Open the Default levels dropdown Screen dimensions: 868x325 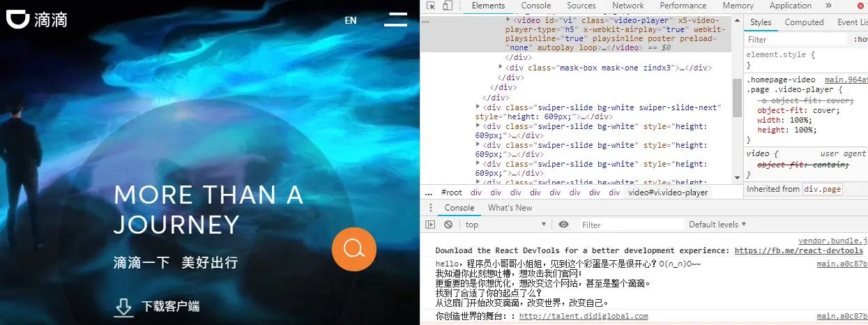(x=717, y=225)
